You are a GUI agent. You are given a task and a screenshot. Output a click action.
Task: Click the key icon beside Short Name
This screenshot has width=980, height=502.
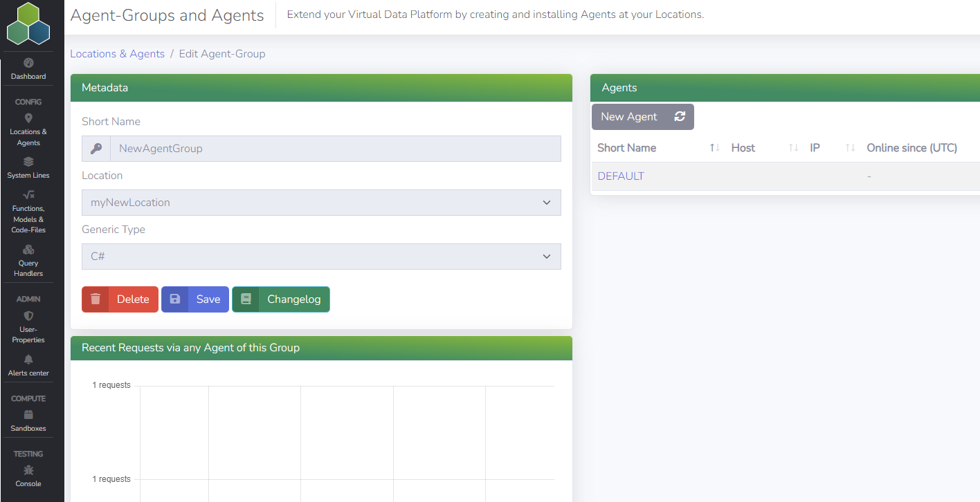(x=96, y=148)
